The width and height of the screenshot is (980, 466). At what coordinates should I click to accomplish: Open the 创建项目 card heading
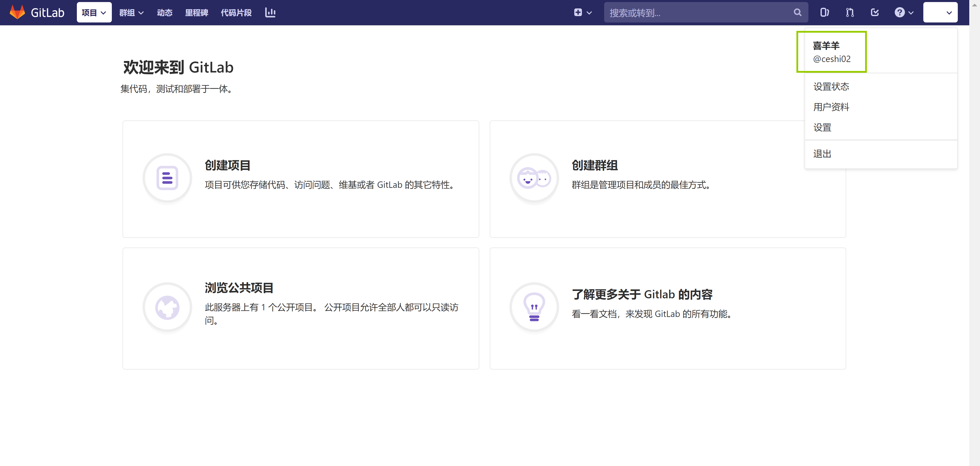click(x=228, y=165)
